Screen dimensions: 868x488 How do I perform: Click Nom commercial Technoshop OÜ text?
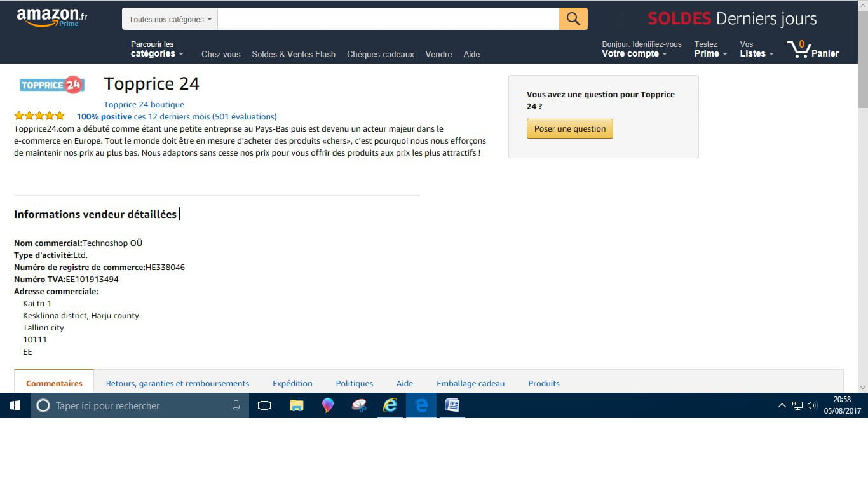[78, 243]
